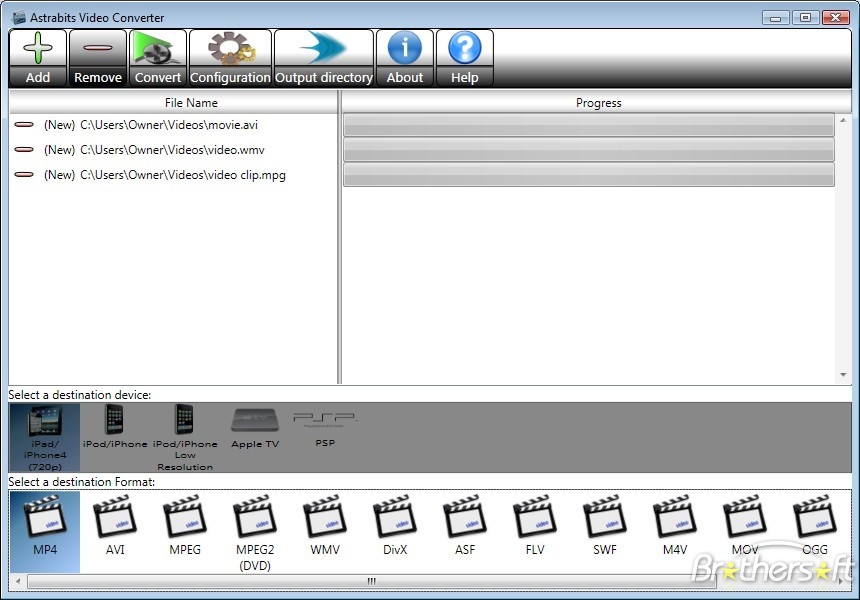This screenshot has height=600, width=860.
Task: Select iPod/iPhone Low Resolution device
Action: pos(185,438)
